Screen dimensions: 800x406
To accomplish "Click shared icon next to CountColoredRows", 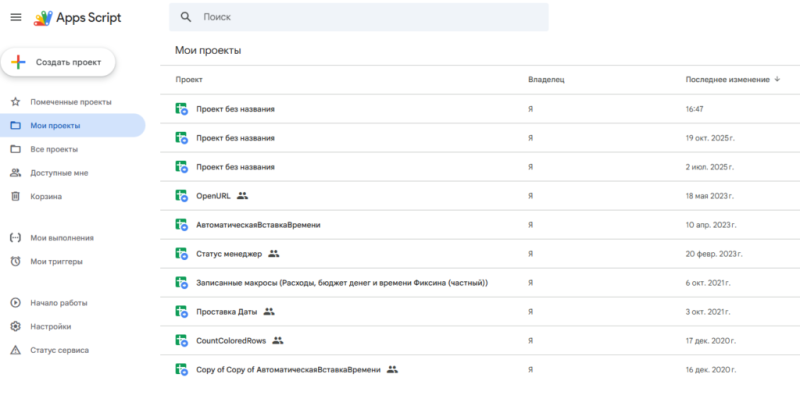I will [278, 340].
